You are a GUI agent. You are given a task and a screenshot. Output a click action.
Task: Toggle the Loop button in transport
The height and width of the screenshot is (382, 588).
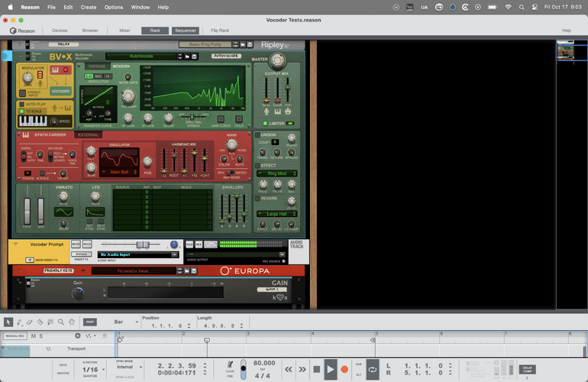pos(372,369)
